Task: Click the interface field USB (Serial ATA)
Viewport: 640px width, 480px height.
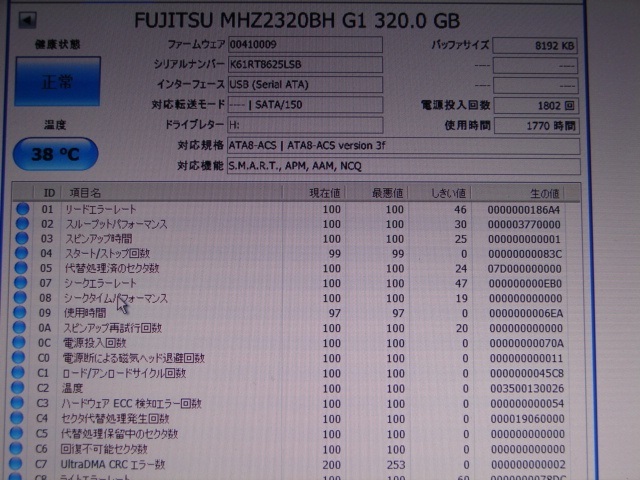Action: (305, 85)
